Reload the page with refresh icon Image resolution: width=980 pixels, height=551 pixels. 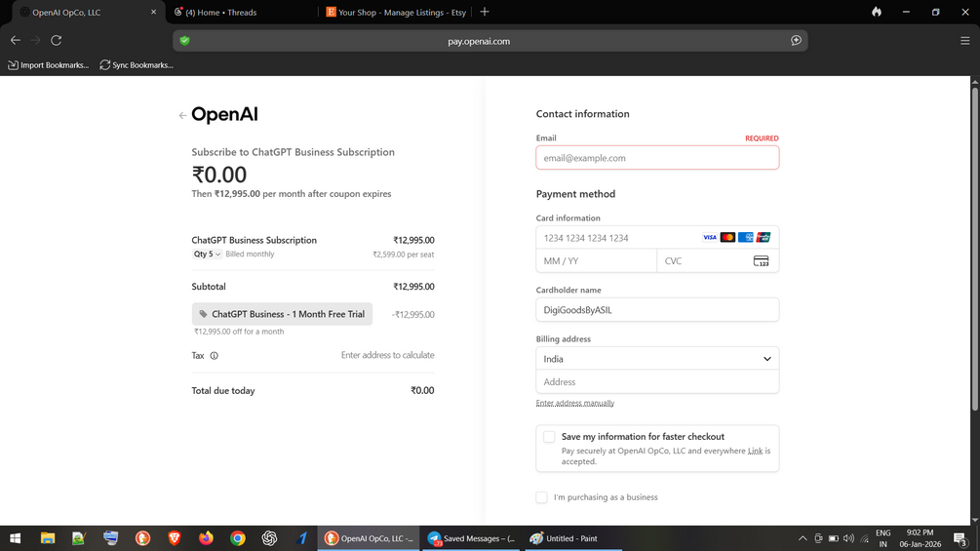point(57,40)
